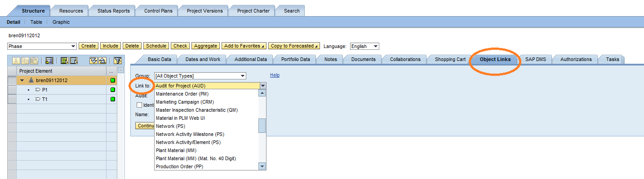644x179 pixels.
Task: Switch to Table view
Action: (x=36, y=22)
